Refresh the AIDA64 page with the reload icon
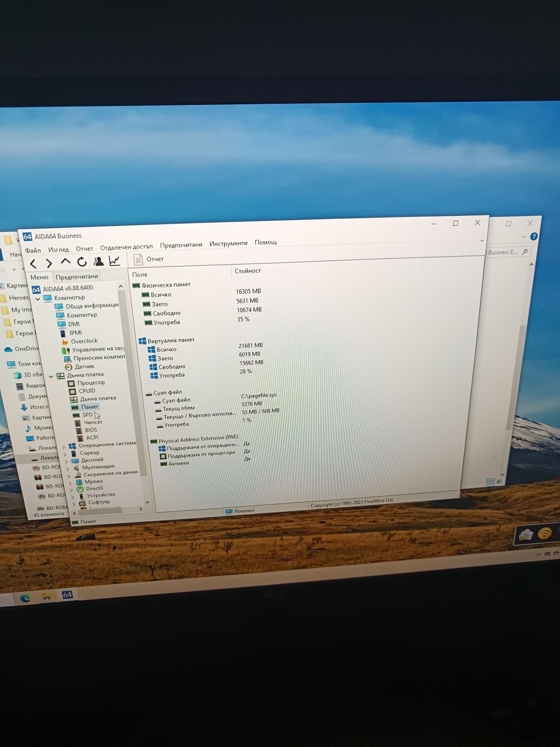This screenshot has width=560, height=747. (x=82, y=262)
